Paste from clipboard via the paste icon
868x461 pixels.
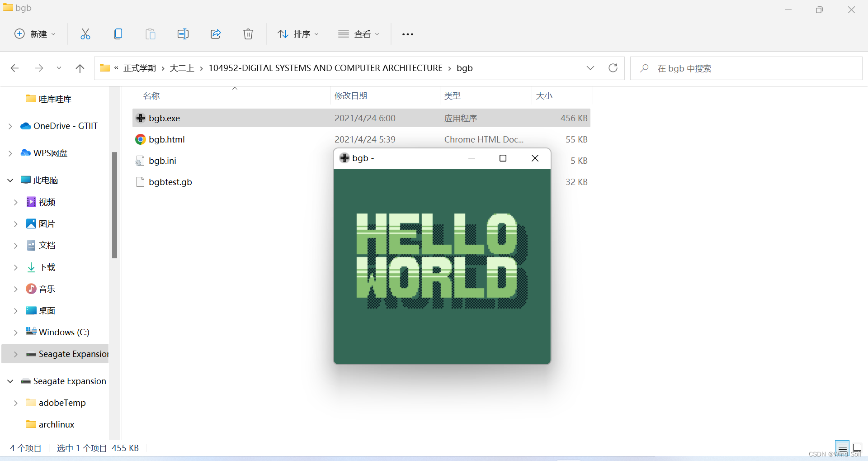151,34
